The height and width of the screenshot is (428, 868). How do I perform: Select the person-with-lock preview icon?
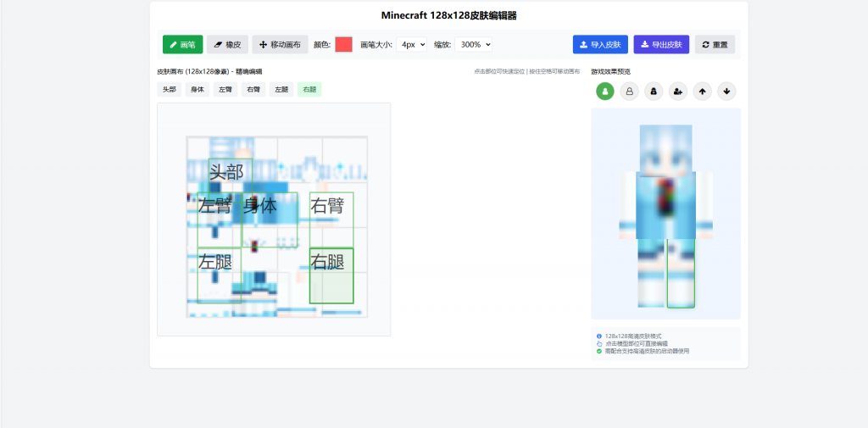654,92
